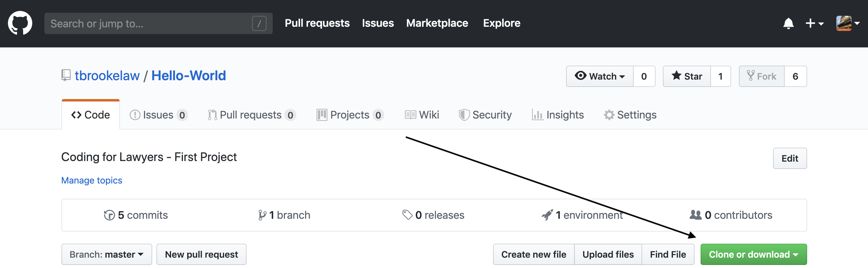The width and height of the screenshot is (868, 268).
Task: Click Upload files button
Action: point(608,255)
